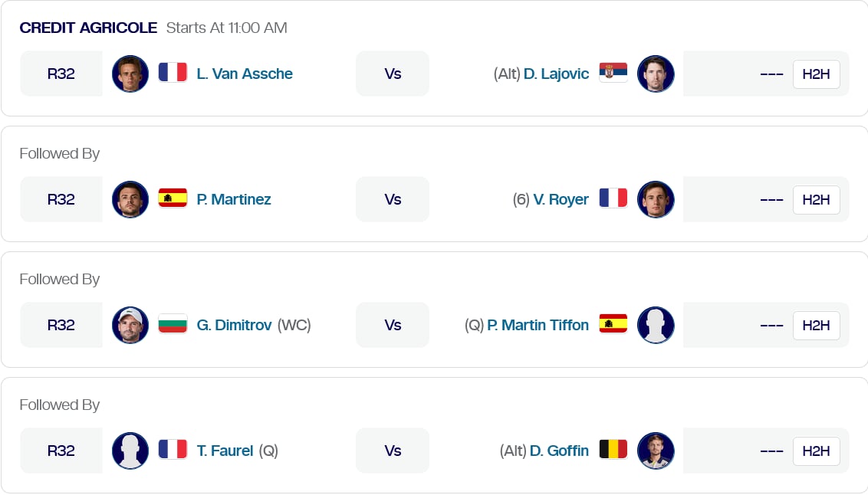Screen dimensions: 868x495
Task: Open H2H for Faurel vs Goffin
Action: pos(816,451)
